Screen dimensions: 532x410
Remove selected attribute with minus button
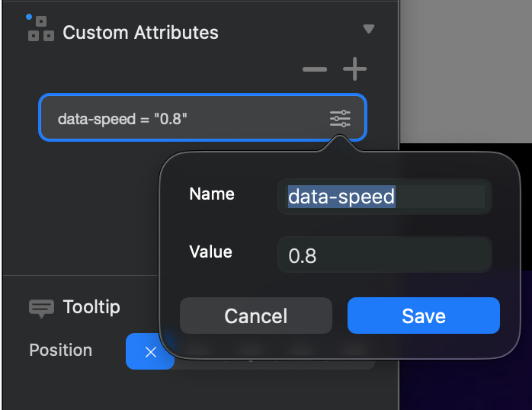click(315, 69)
